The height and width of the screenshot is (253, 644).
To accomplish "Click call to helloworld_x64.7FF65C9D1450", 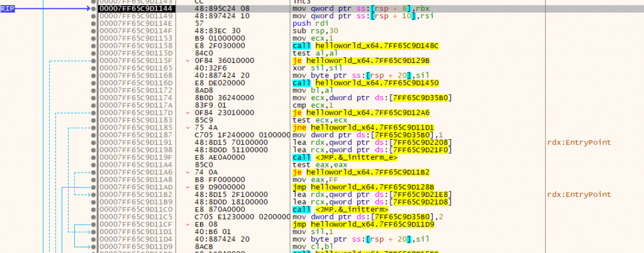I will 366,83.
